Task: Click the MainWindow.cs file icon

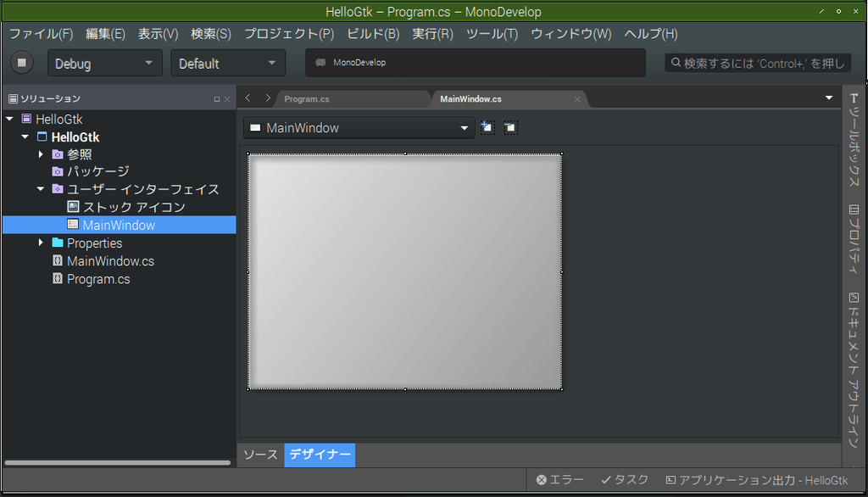Action: click(x=58, y=260)
